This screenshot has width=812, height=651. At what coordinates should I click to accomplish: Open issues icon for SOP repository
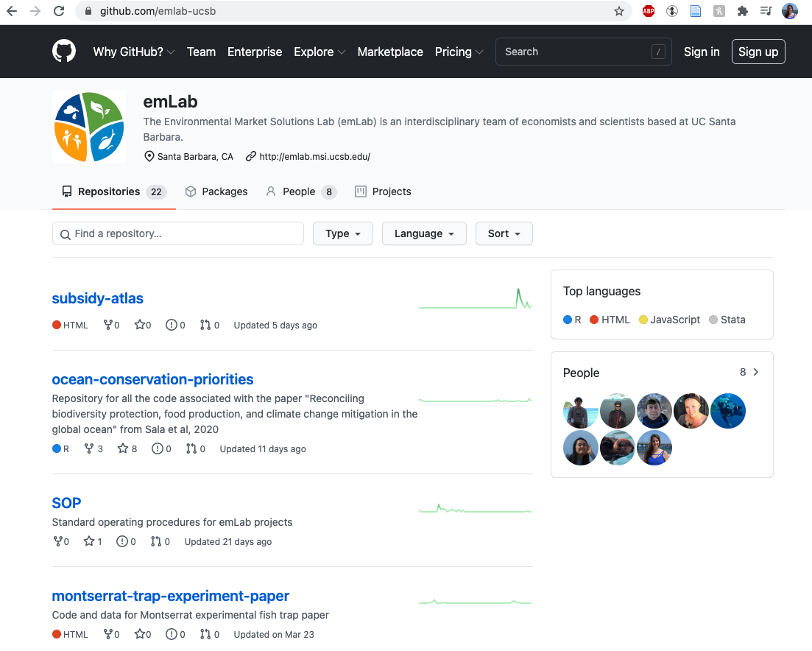(121, 541)
